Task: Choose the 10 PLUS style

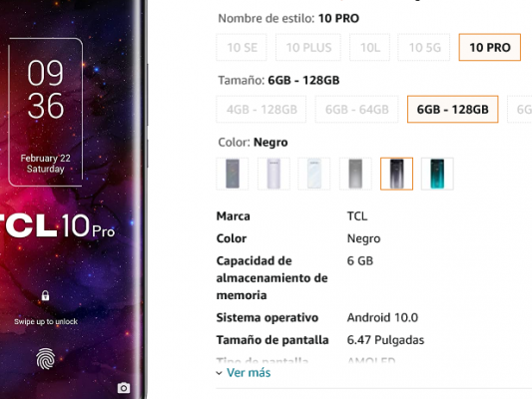Action: [308, 47]
